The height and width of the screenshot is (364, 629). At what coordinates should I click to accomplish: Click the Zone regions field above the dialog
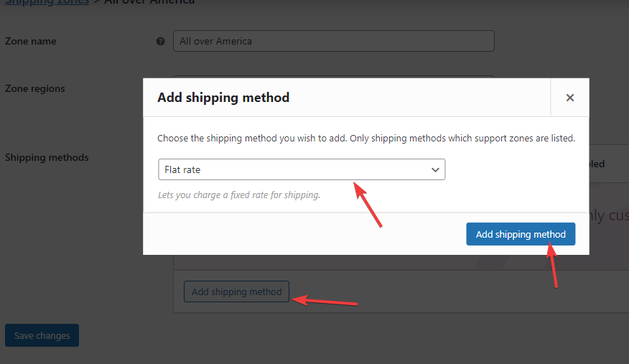[334, 77]
